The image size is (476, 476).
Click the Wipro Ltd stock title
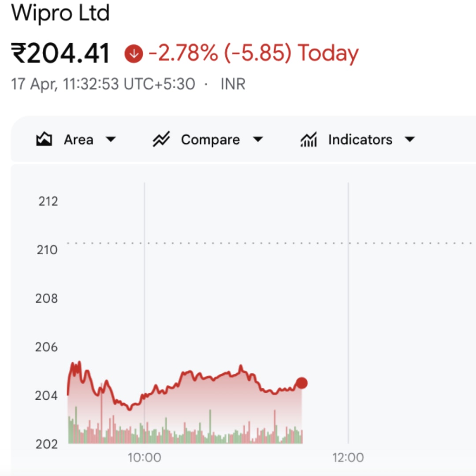point(60,13)
